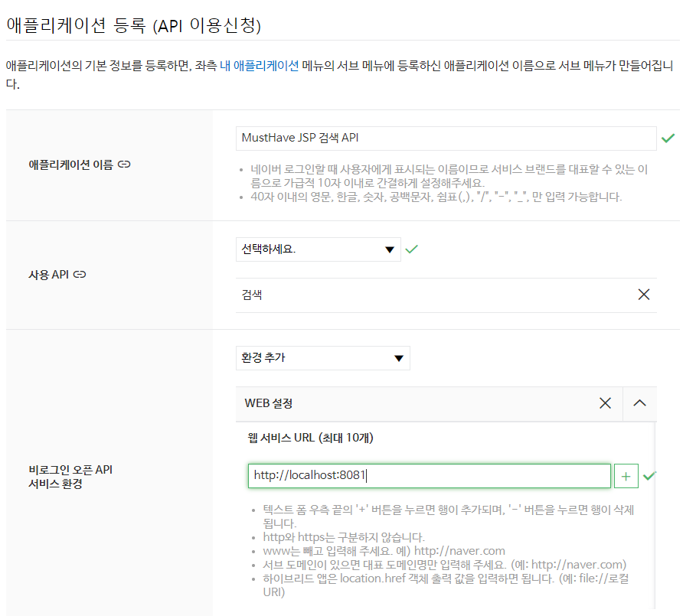Click the green checkmark beside the web service URL
696x616 pixels.
coord(651,476)
